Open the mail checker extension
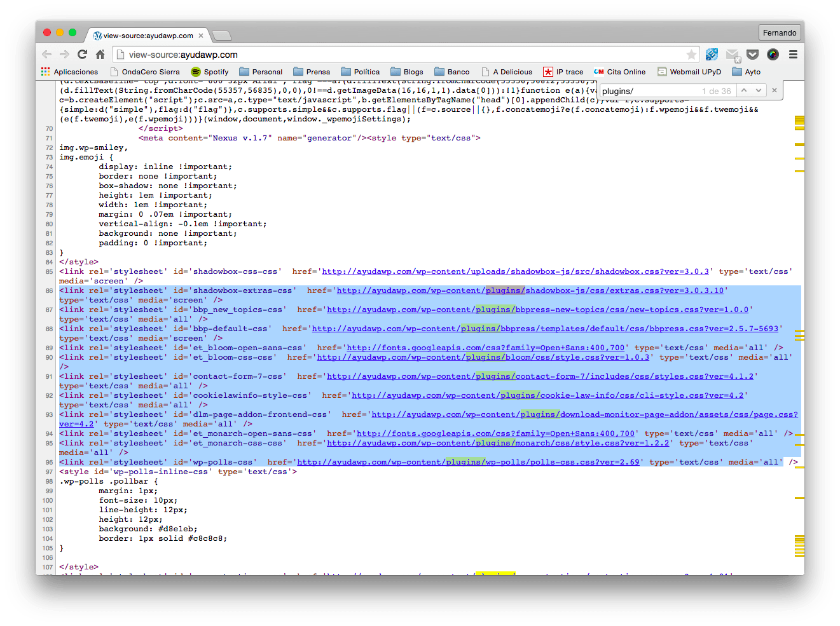This screenshot has height=626, width=840. (x=733, y=55)
